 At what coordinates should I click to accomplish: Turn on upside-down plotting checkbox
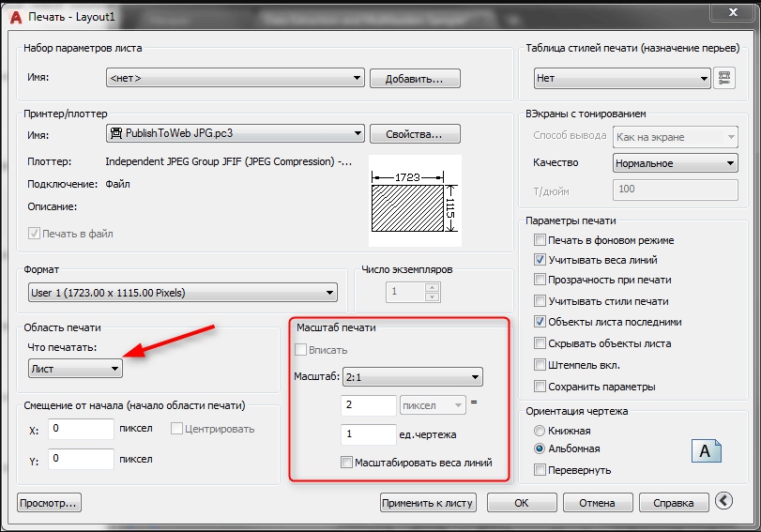point(540,469)
